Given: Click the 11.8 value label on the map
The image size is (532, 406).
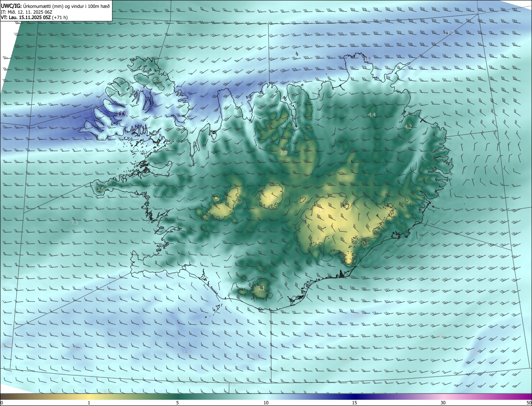Looking at the screenshot, I should point(369,59).
